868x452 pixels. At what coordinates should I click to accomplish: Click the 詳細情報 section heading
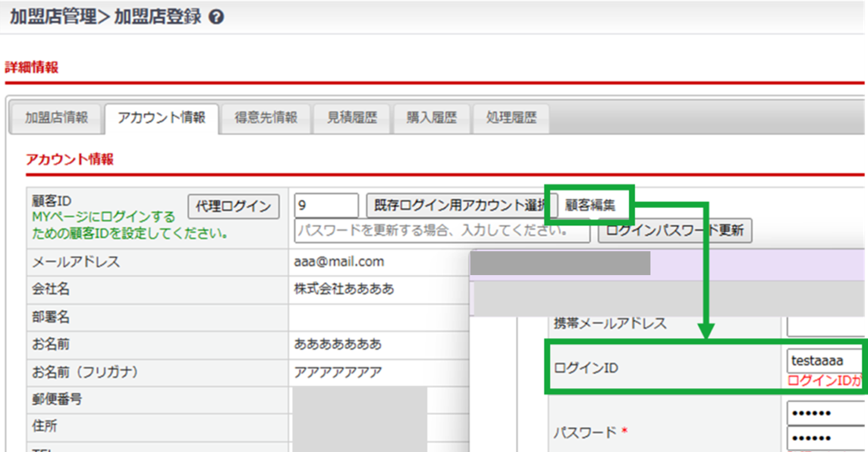(x=31, y=67)
